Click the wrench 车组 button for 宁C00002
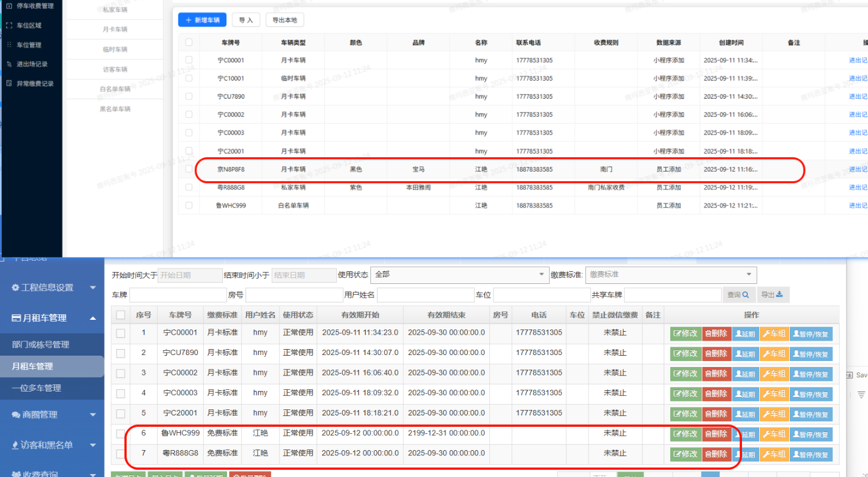 coord(774,374)
